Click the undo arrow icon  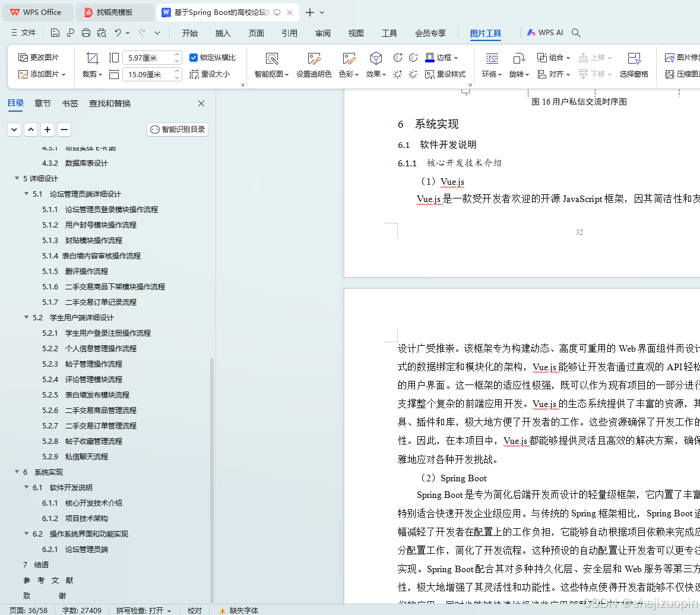(x=118, y=33)
